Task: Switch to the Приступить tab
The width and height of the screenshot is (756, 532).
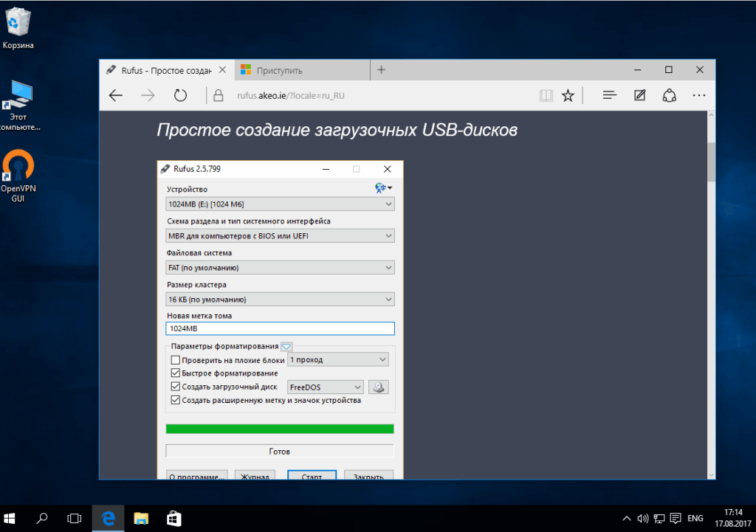Action: [302, 70]
